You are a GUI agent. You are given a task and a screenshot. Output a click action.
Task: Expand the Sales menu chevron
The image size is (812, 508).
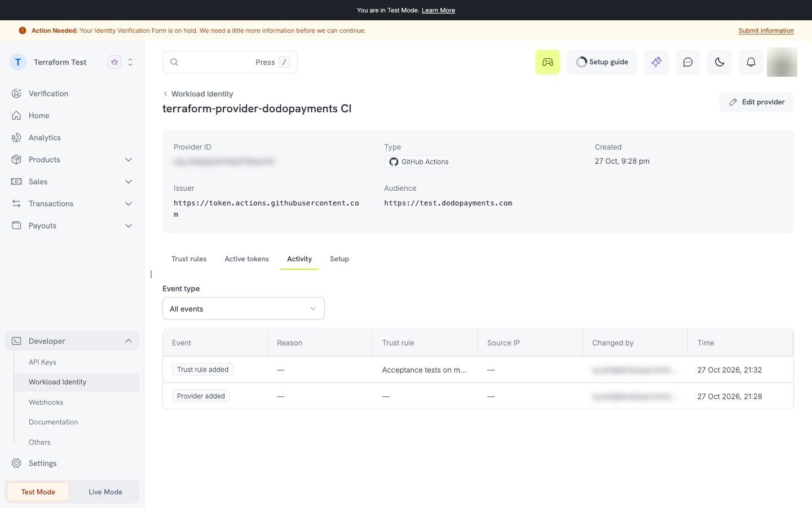[x=129, y=182]
